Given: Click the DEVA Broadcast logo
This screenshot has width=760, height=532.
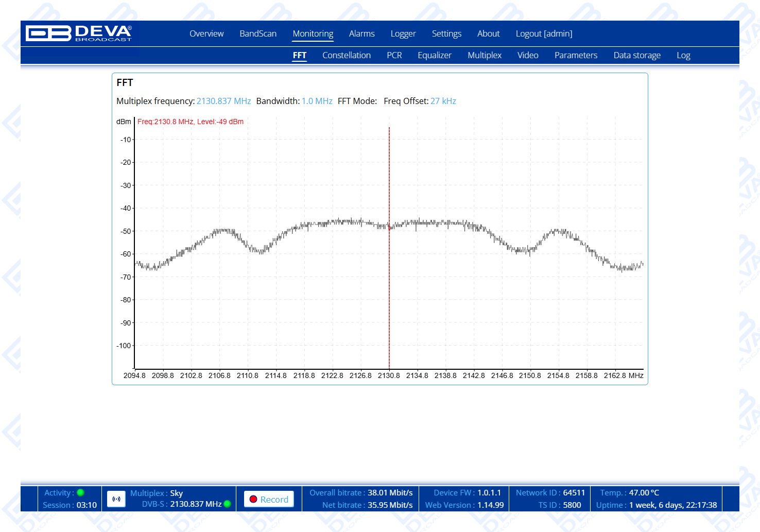Looking at the screenshot, I should (79, 33).
